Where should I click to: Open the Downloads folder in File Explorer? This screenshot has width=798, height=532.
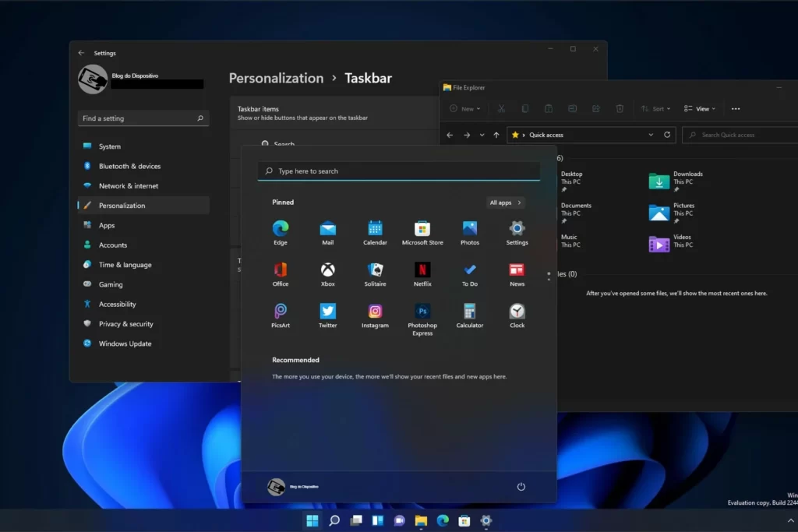coord(677,181)
